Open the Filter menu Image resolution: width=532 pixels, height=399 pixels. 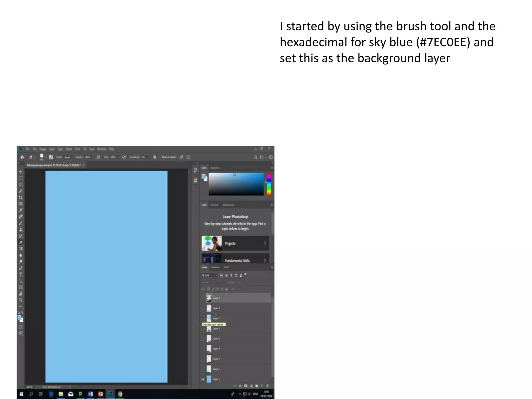77,149
